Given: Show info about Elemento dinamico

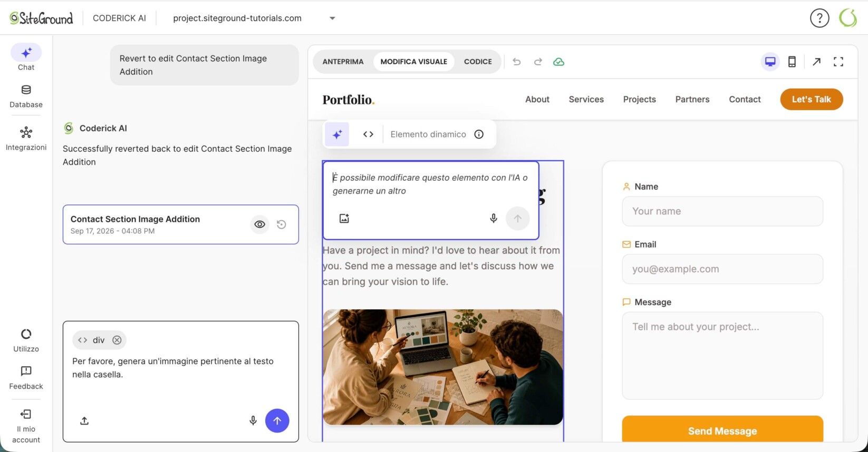Looking at the screenshot, I should pos(479,134).
